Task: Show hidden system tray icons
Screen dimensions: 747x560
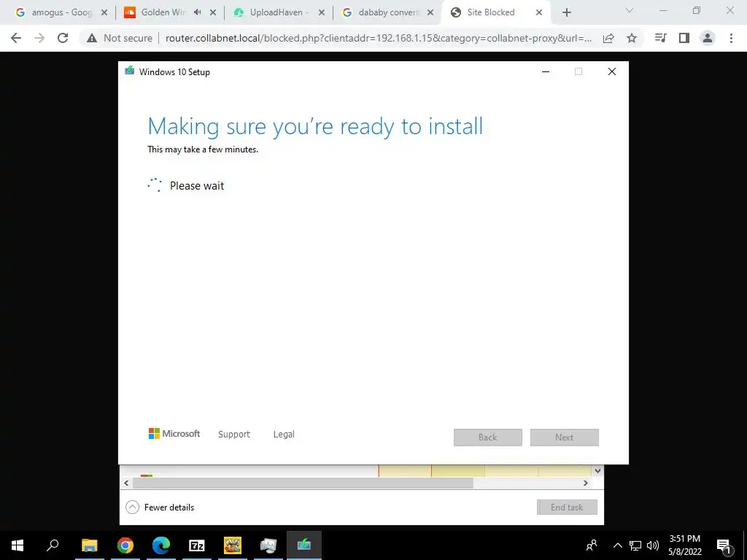Action: [617, 545]
